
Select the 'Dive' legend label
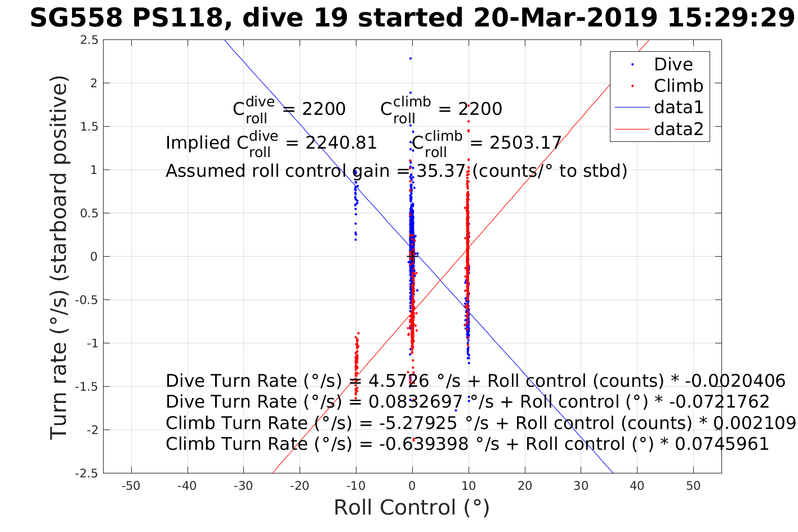pyautogui.click(x=673, y=64)
